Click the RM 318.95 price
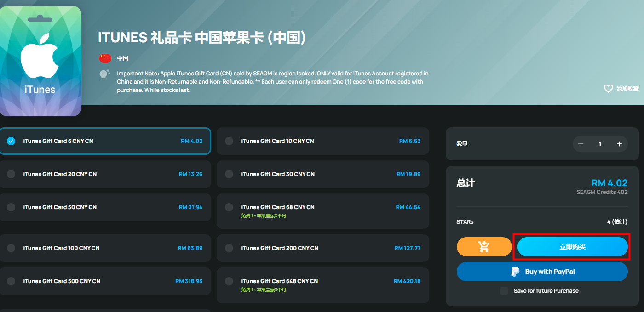Screen dimensions: 644x312 [x=189, y=281]
